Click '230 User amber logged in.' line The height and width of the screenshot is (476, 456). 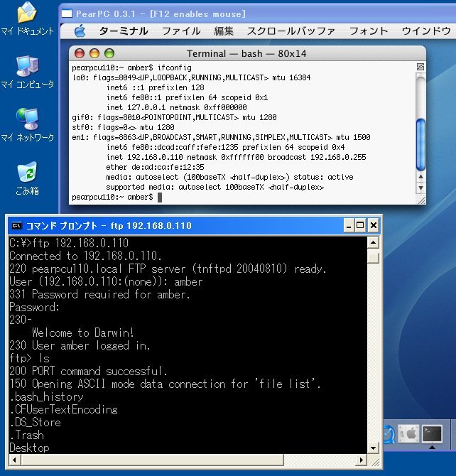[80, 345]
